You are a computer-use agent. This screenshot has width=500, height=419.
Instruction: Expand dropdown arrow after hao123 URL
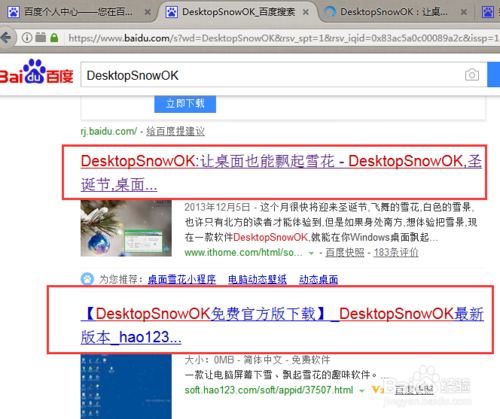[362, 391]
